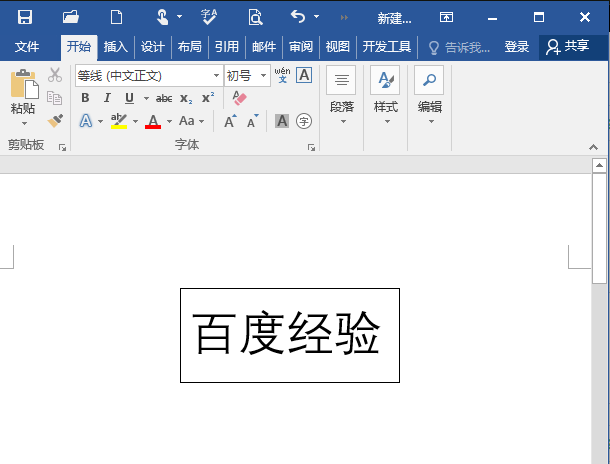Toggle superscript formatting

tap(208, 97)
